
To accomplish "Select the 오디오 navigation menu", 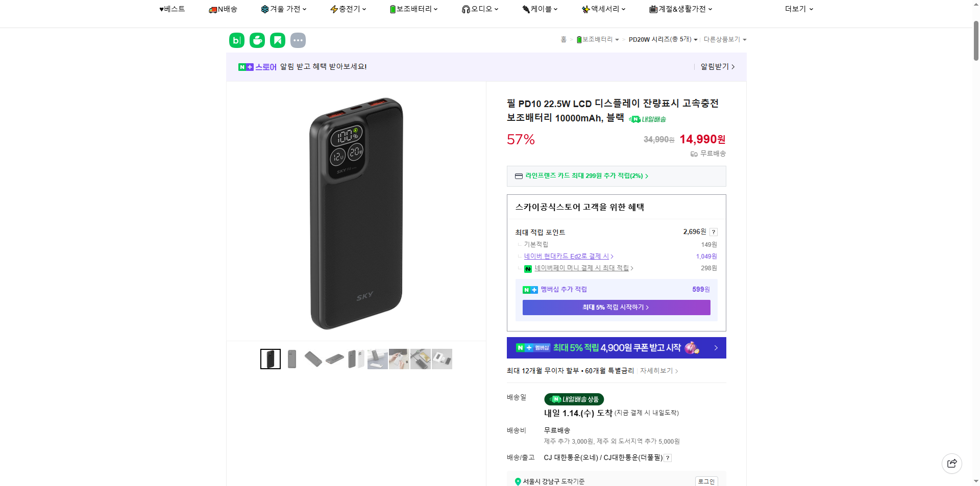I will (x=480, y=9).
